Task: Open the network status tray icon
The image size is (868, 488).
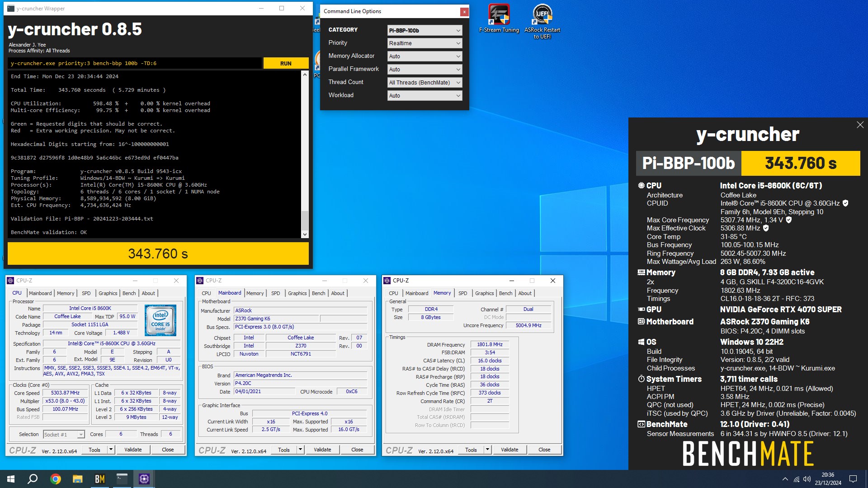Action: [796, 479]
